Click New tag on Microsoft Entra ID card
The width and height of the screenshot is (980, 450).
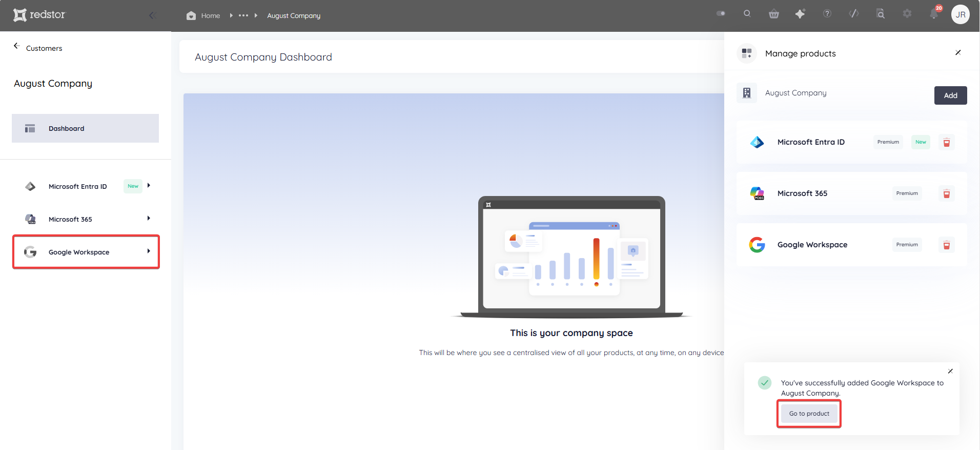pyautogui.click(x=921, y=142)
